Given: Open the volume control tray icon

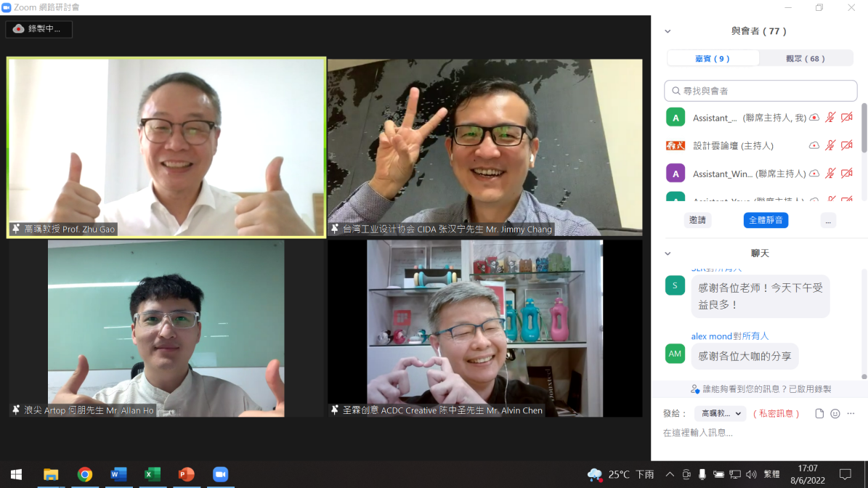Looking at the screenshot, I should [x=751, y=475].
